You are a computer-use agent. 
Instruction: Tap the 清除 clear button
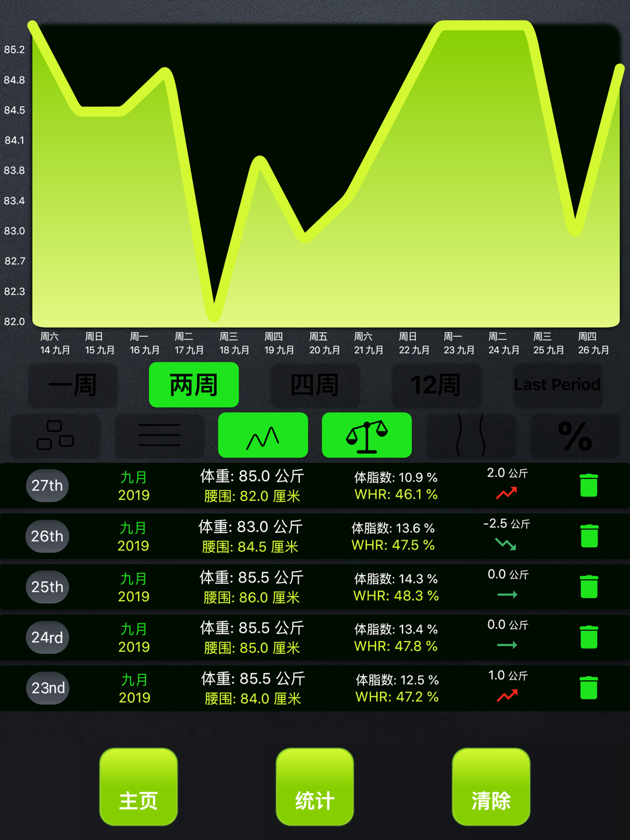click(491, 786)
